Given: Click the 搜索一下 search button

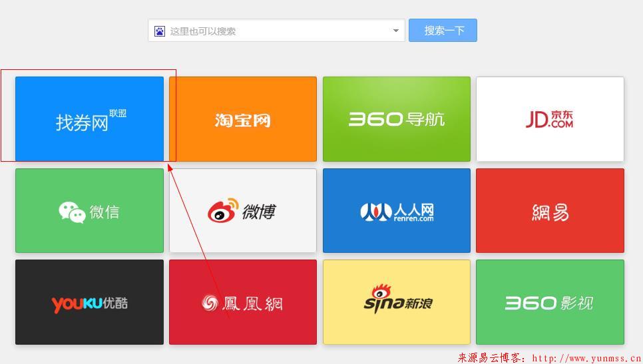Looking at the screenshot, I should coord(443,31).
